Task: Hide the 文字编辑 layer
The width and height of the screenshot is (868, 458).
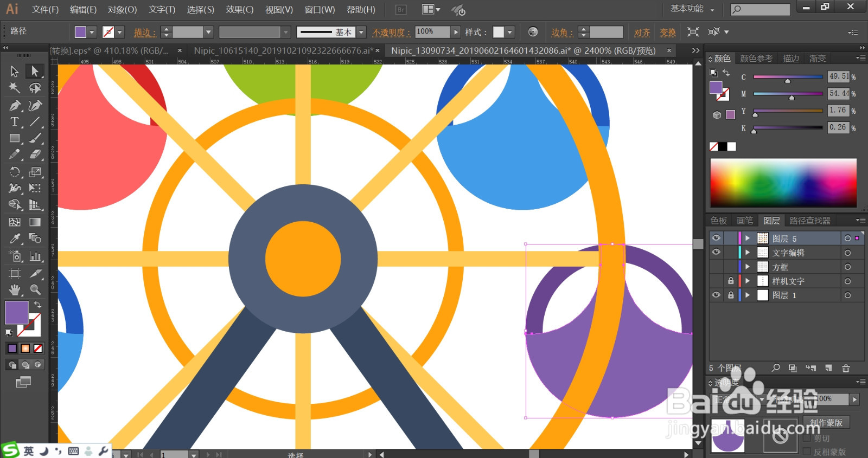Action: (x=716, y=252)
